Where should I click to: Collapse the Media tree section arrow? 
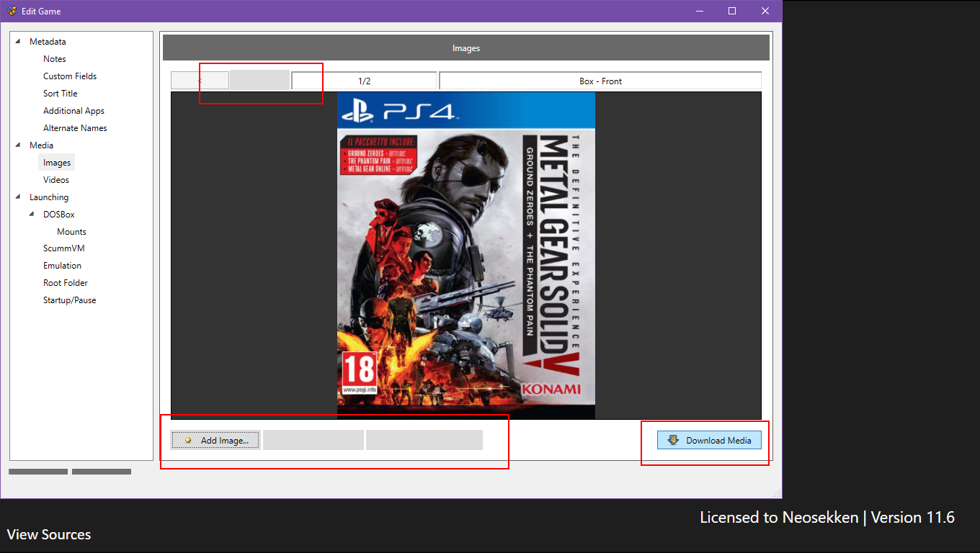click(17, 145)
